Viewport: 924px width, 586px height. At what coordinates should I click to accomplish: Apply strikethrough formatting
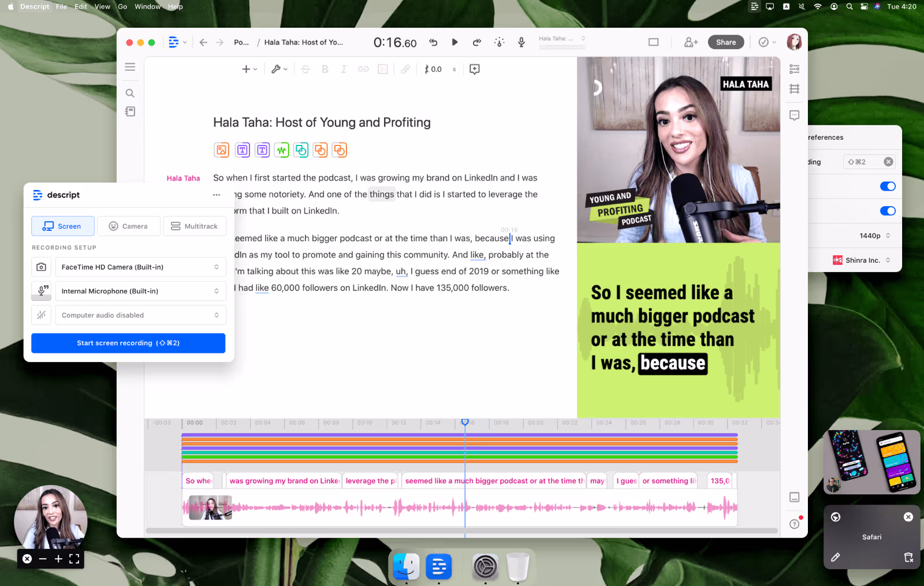click(x=305, y=69)
